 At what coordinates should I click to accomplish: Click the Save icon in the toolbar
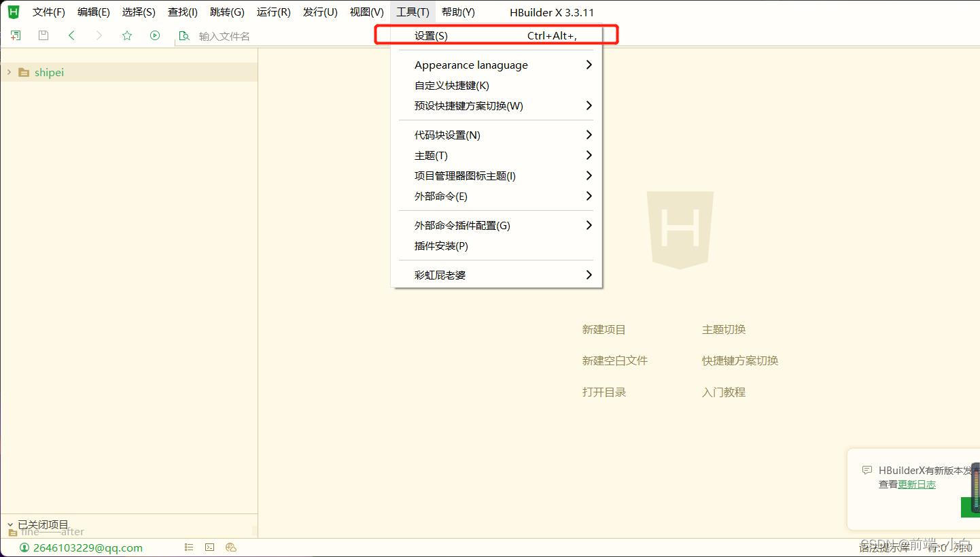click(x=43, y=35)
